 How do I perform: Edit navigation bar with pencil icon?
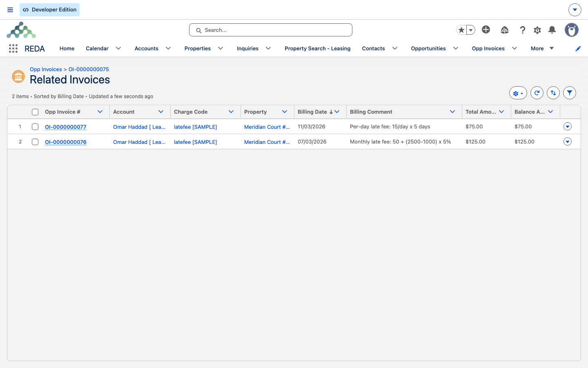(578, 49)
